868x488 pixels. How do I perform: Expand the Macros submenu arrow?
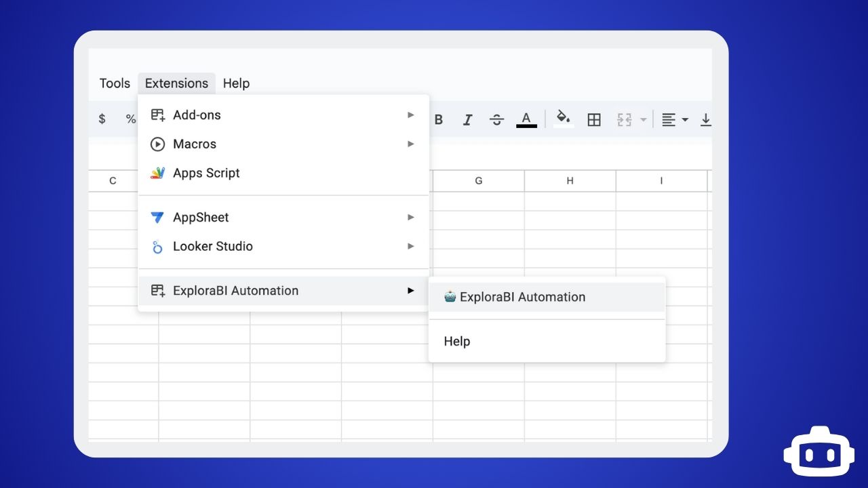[410, 144]
